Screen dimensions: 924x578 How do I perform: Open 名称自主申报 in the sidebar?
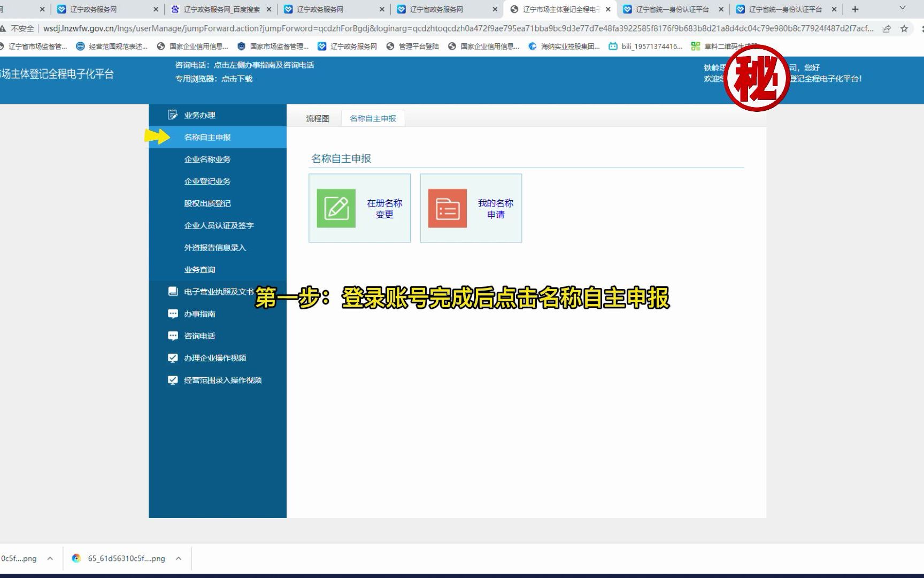218,137
